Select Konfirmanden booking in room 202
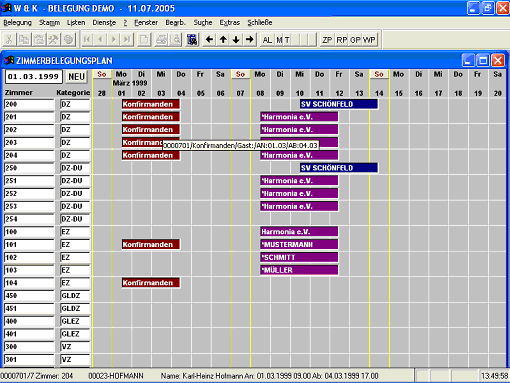Viewport: 510px width, 383px height. click(151, 130)
